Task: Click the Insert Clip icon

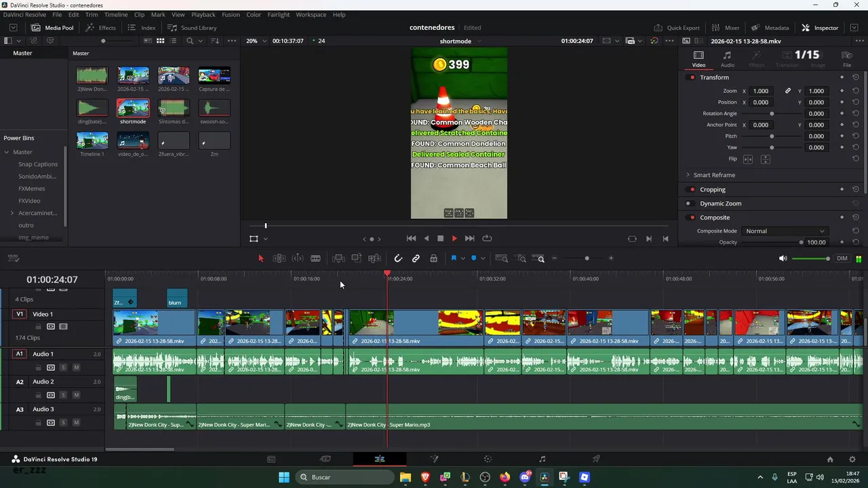Action: click(338, 258)
